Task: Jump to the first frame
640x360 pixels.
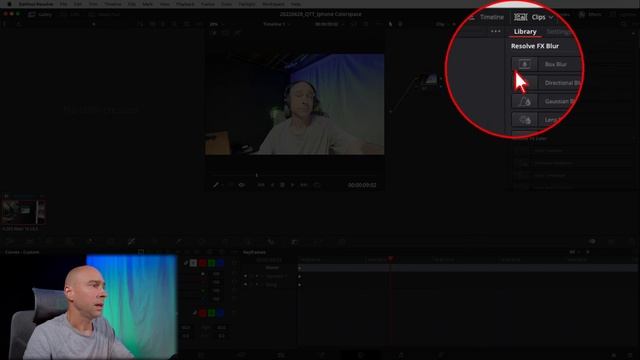Action: 261,185
